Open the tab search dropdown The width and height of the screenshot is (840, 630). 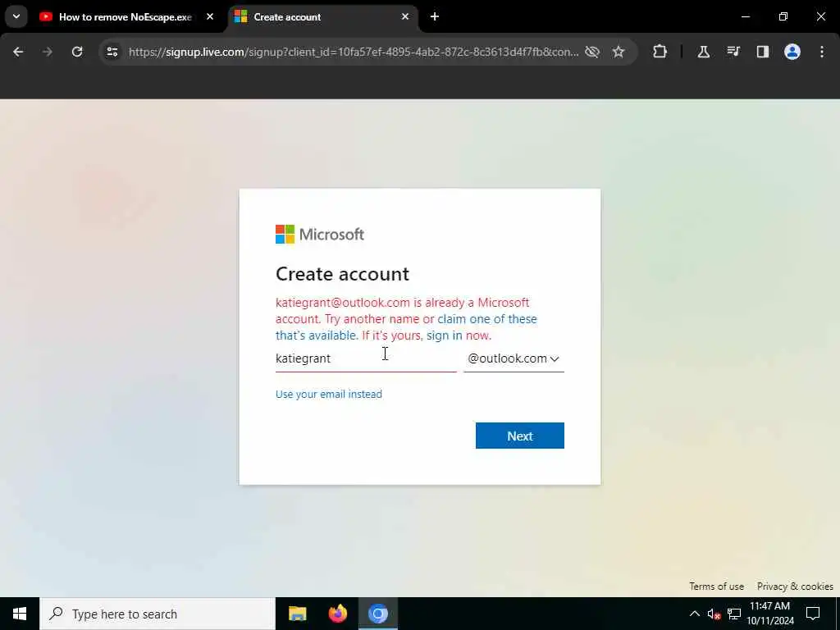tap(16, 16)
